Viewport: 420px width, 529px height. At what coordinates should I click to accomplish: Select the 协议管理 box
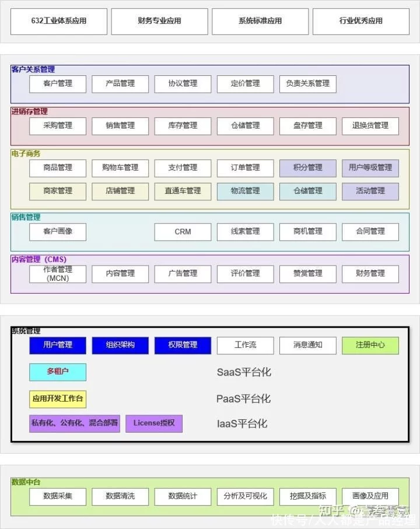pyautogui.click(x=183, y=83)
